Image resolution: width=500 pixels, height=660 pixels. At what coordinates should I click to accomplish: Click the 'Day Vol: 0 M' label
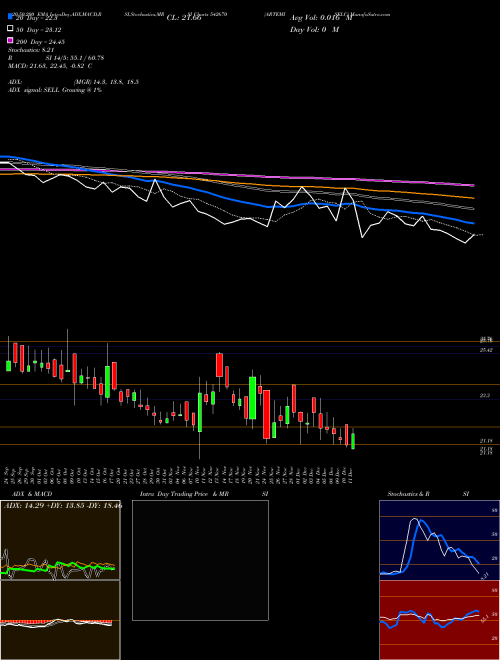coord(314,29)
